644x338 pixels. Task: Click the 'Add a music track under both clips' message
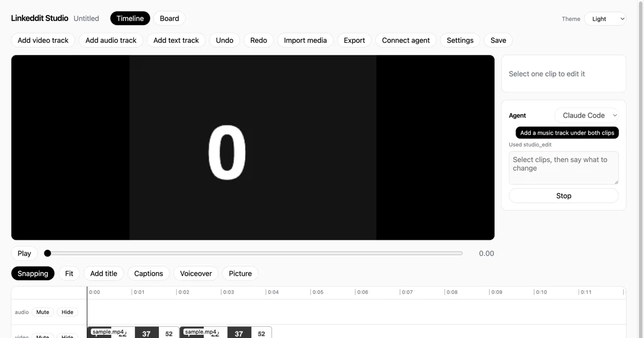[x=567, y=133]
